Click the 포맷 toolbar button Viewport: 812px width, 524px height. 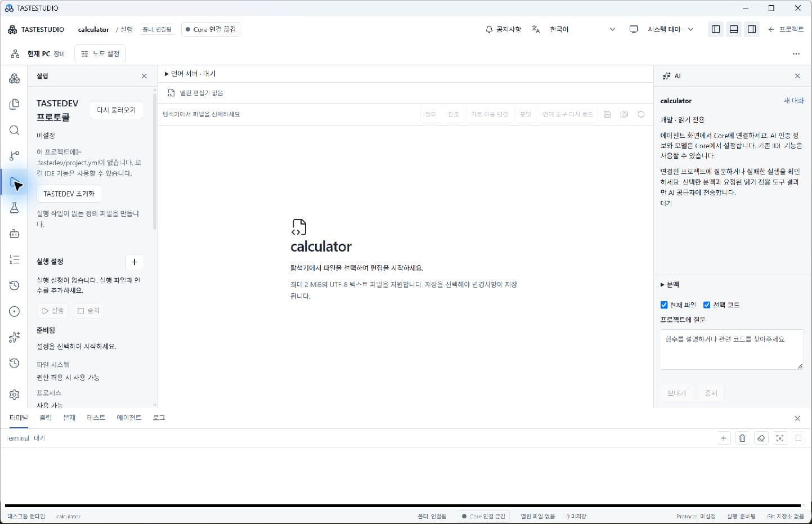[x=525, y=114]
